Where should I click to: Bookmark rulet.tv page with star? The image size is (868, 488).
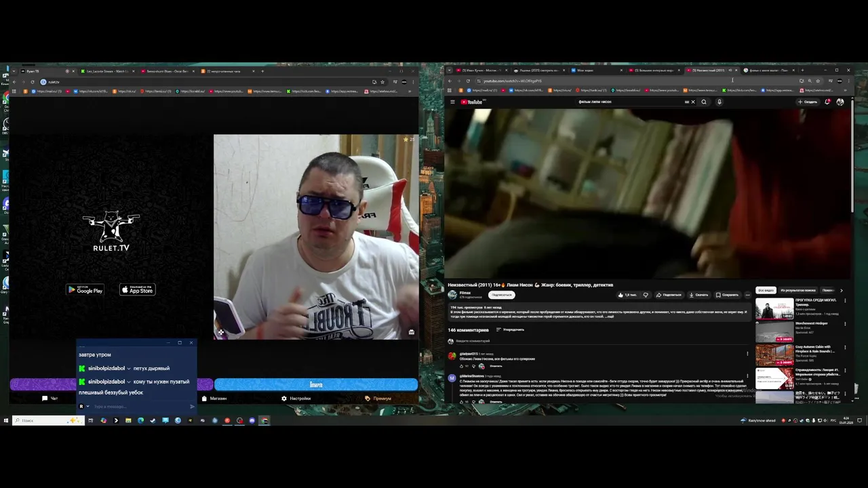(x=384, y=82)
